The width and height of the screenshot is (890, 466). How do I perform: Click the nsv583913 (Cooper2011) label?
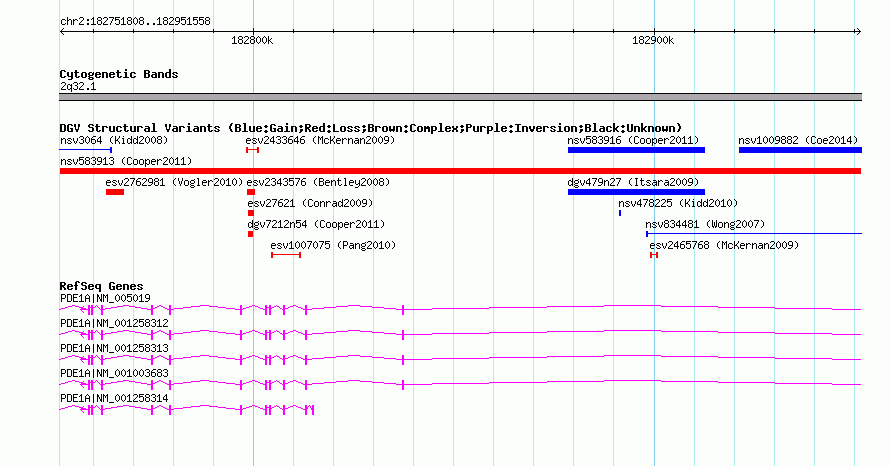pos(126,161)
